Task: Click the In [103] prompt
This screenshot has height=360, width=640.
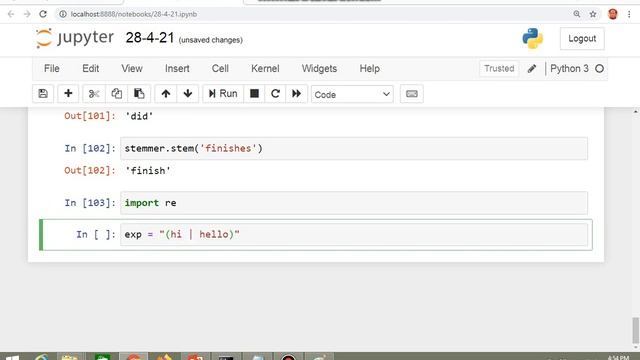Action: pyautogui.click(x=90, y=203)
